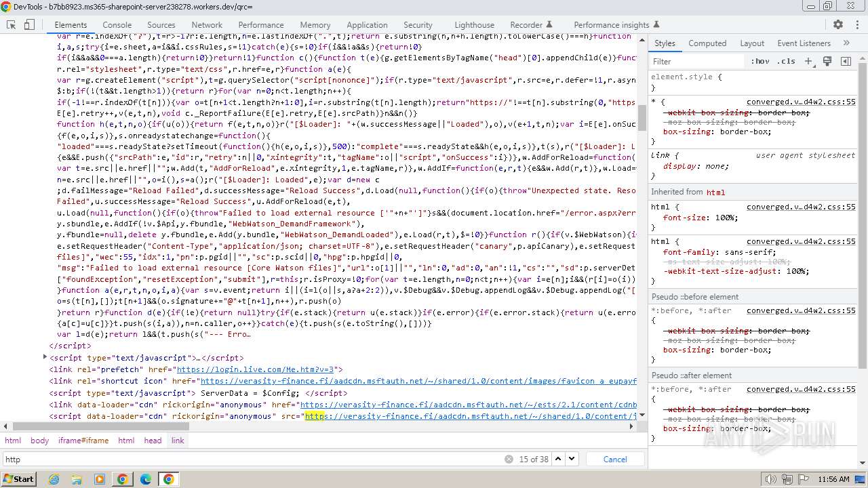Select the Elements tab
The image size is (868, 488).
71,24
